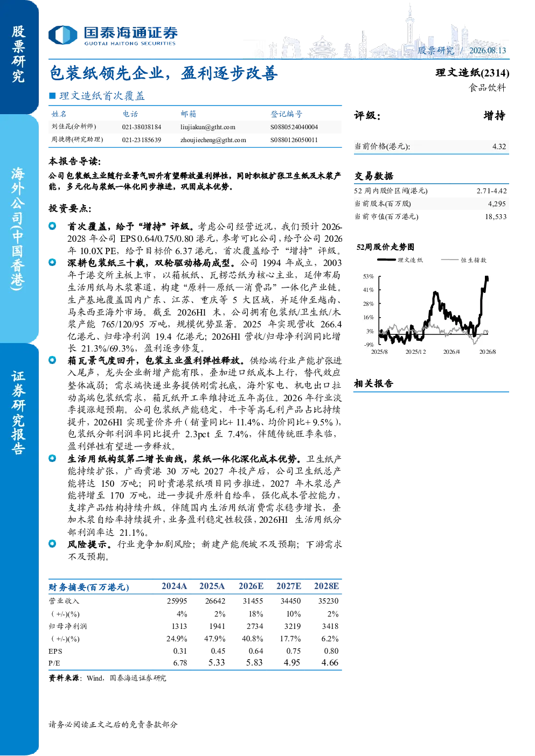
Task: Click revenue value 25995
Action: tap(177, 601)
